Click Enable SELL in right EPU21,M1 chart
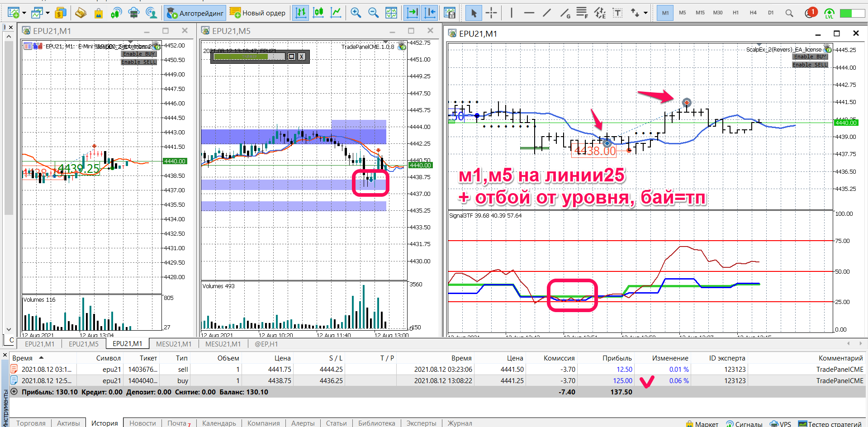Viewport: 868px width, 427px height. coord(810,65)
